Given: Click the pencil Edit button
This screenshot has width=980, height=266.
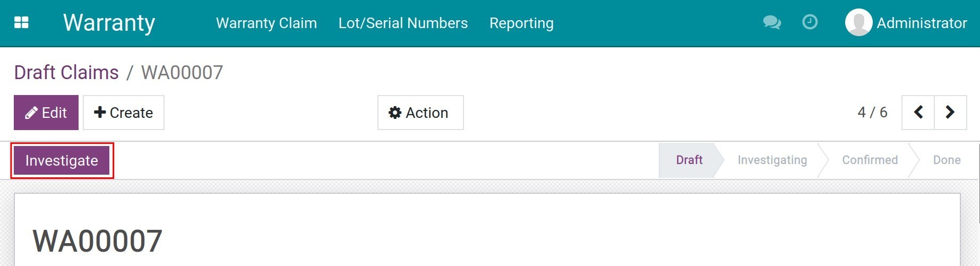Looking at the screenshot, I should 46,113.
